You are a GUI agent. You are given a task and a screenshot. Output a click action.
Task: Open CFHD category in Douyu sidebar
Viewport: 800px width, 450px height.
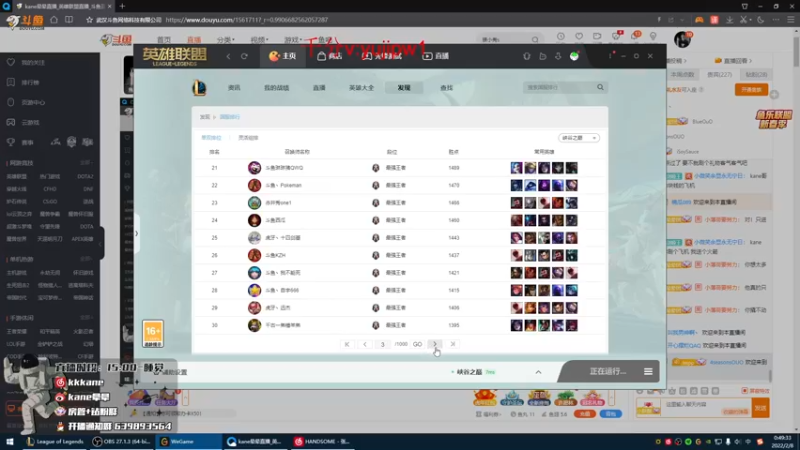pos(50,189)
